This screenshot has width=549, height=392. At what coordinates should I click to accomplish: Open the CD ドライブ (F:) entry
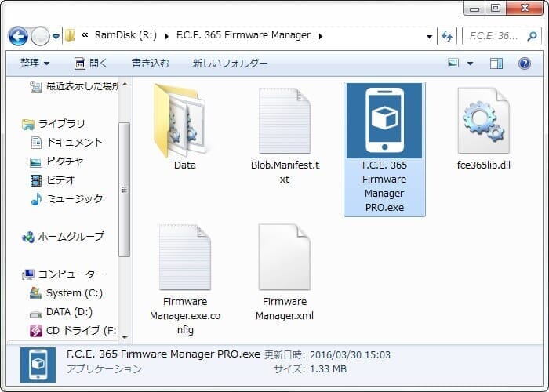coord(73,330)
